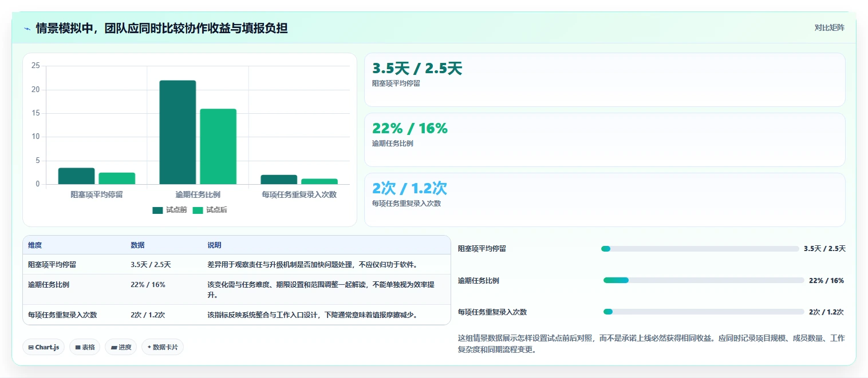The height and width of the screenshot is (378, 868).
Task: Open the 3.5天 / 2.5天 data card
Action: pyautogui.click(x=605, y=79)
